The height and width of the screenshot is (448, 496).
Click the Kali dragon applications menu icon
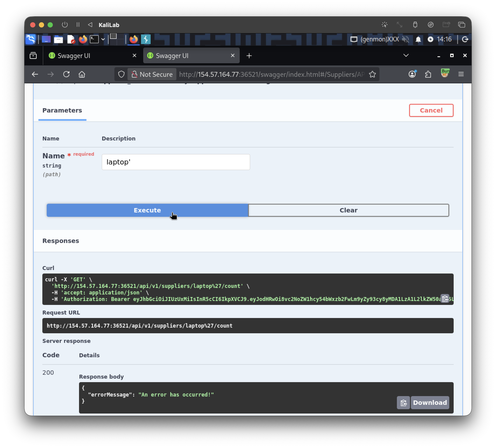[31, 39]
